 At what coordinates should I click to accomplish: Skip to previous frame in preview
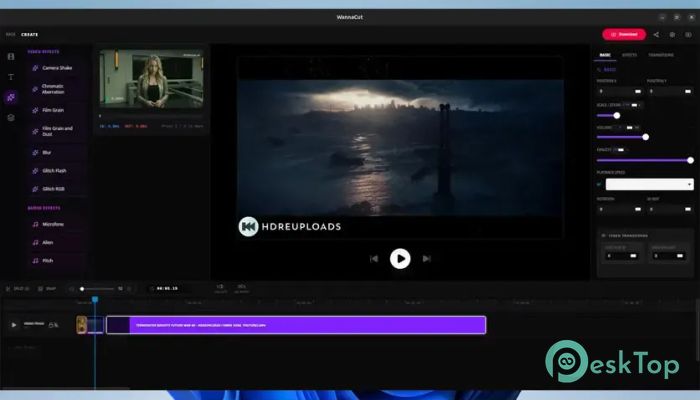[x=374, y=258]
